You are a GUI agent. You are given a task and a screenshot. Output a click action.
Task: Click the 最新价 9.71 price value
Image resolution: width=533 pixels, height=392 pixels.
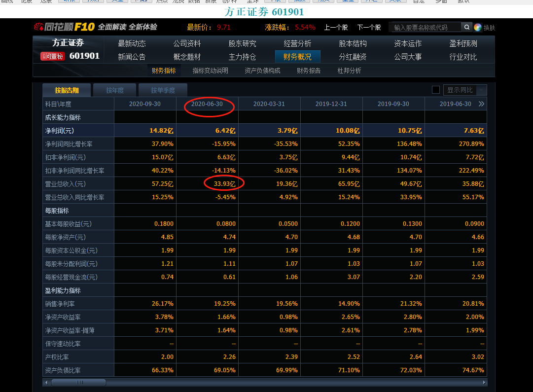pos(223,27)
